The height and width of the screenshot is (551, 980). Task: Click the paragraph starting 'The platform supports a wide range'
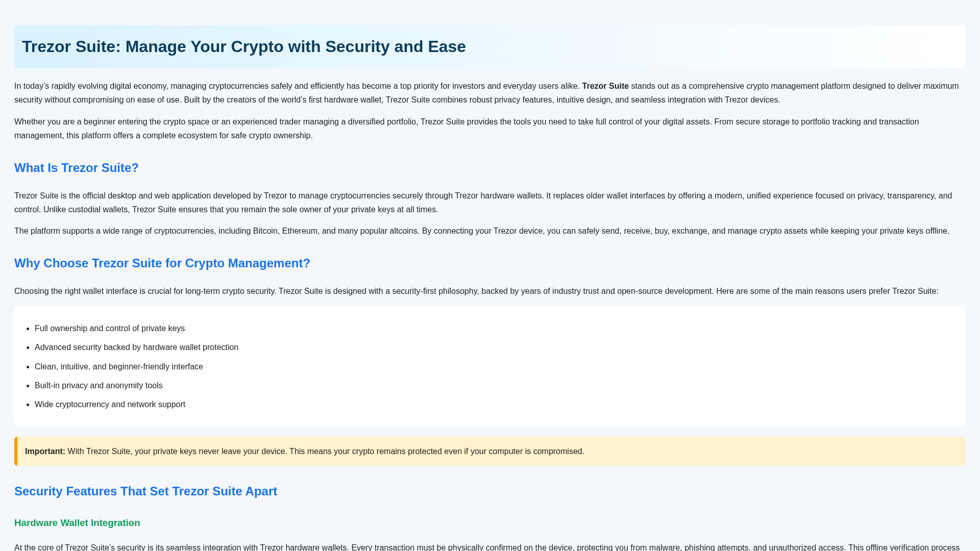(x=482, y=231)
